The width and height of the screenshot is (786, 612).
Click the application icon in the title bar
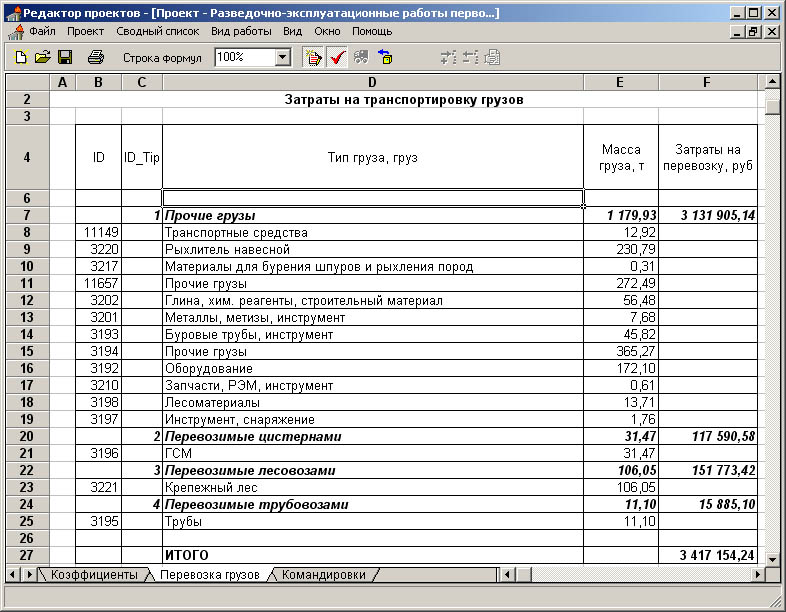click(15, 13)
